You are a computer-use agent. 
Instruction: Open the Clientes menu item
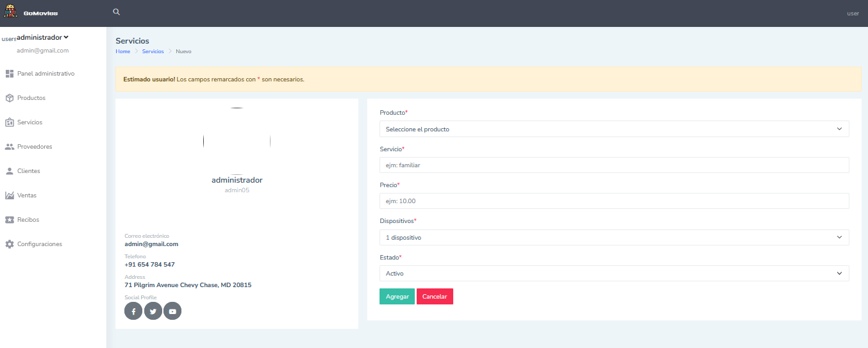coord(29,171)
